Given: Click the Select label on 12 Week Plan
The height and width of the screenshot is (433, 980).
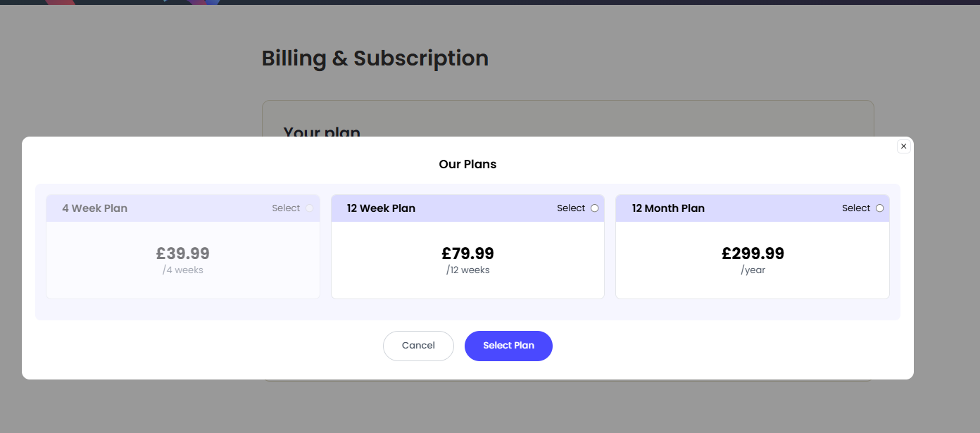Looking at the screenshot, I should 571,208.
